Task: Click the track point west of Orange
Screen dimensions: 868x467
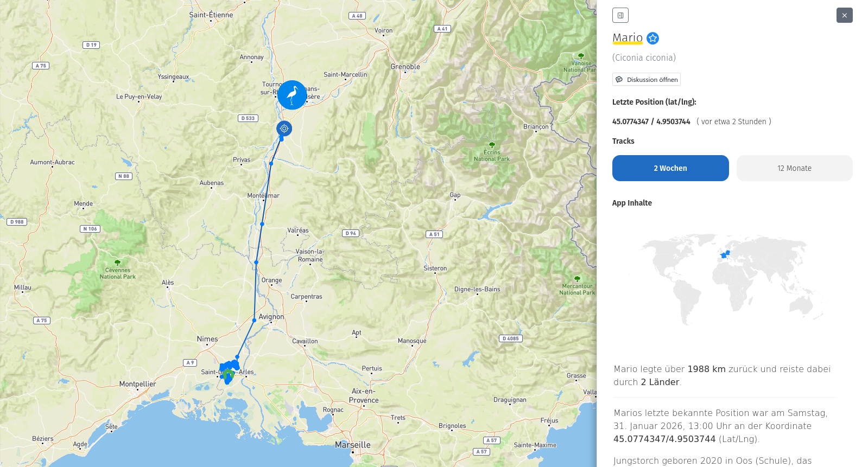Action: pyautogui.click(x=256, y=263)
